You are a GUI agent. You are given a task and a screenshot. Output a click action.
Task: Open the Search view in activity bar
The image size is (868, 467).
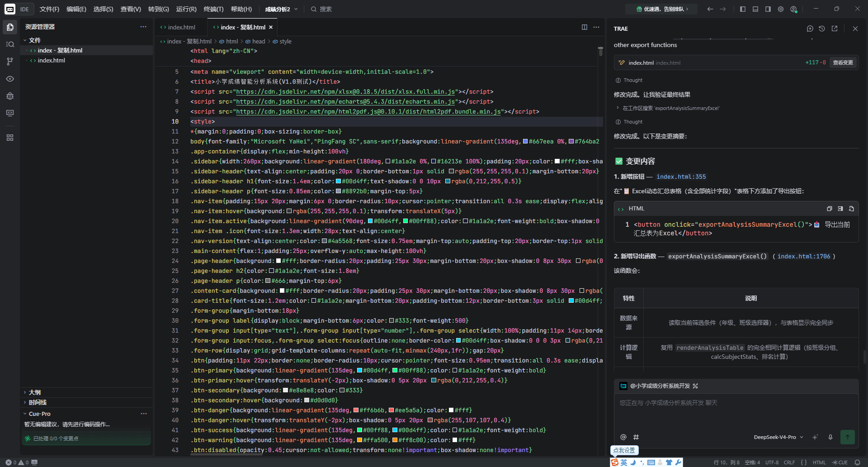pos(10,44)
